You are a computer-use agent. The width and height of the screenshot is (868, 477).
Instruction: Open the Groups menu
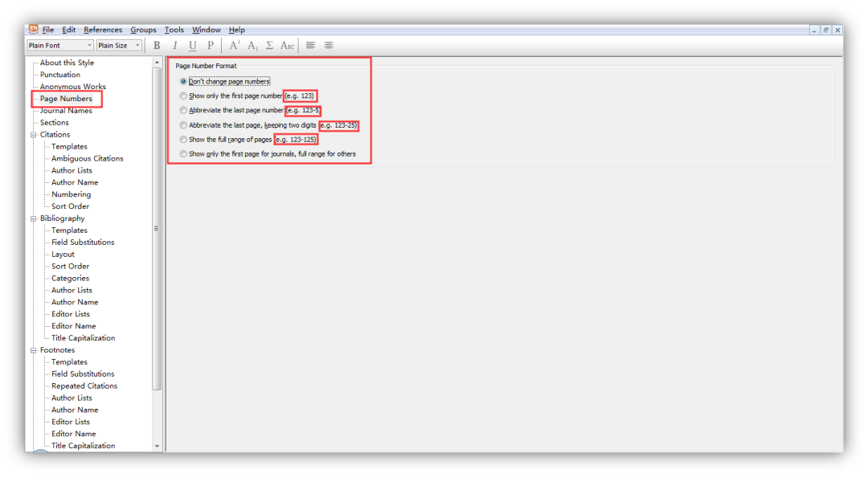(x=143, y=30)
